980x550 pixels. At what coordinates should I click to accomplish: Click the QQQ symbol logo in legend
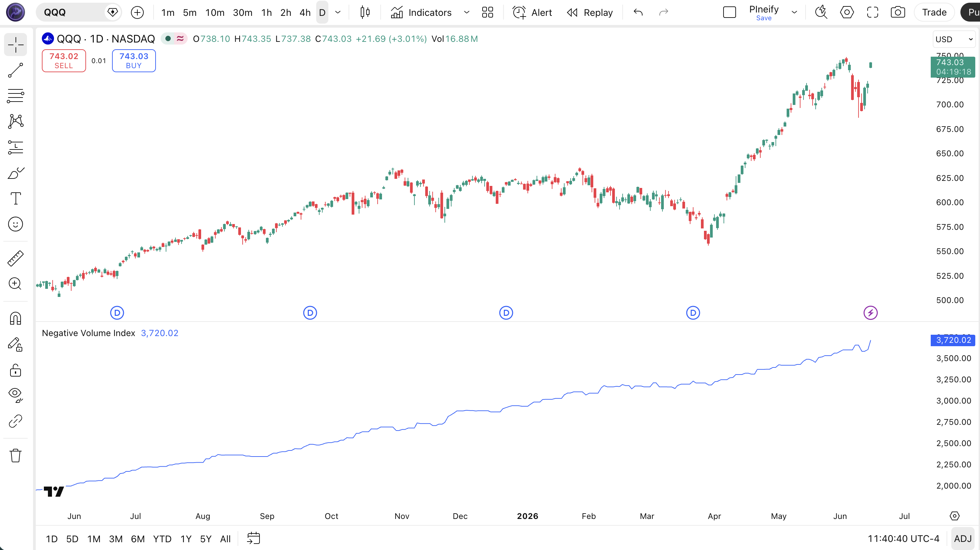pos(48,38)
